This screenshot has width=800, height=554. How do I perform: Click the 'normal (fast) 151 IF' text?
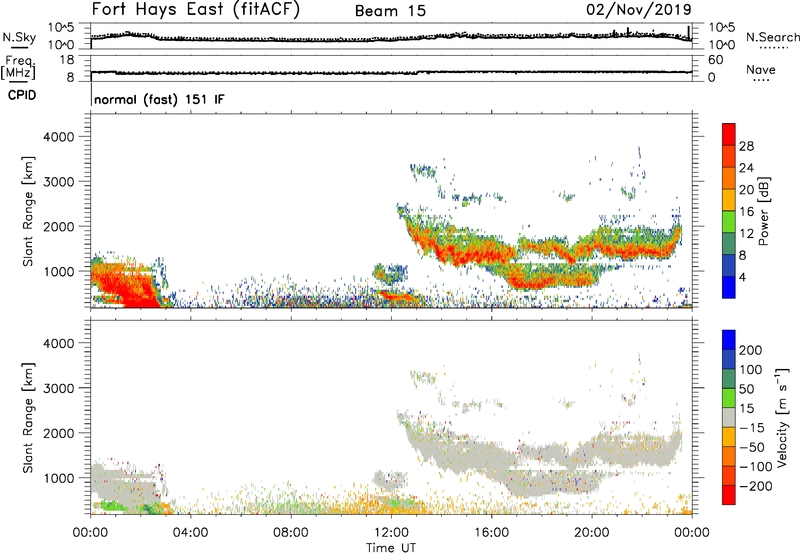[x=159, y=99]
